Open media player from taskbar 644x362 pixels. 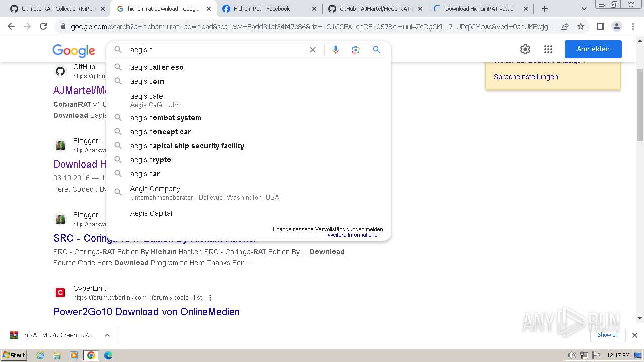(x=74, y=355)
